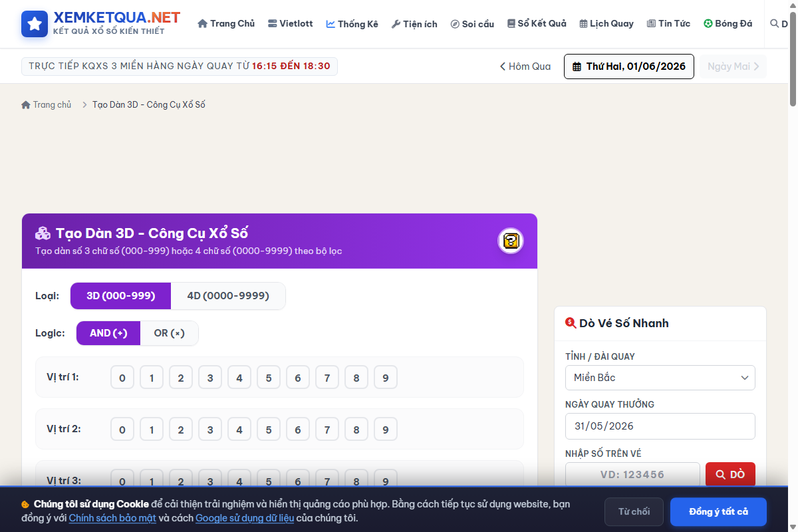This screenshot has height=532, width=798.
Task: Open Tin Tức menu item
Action: pyautogui.click(x=668, y=24)
